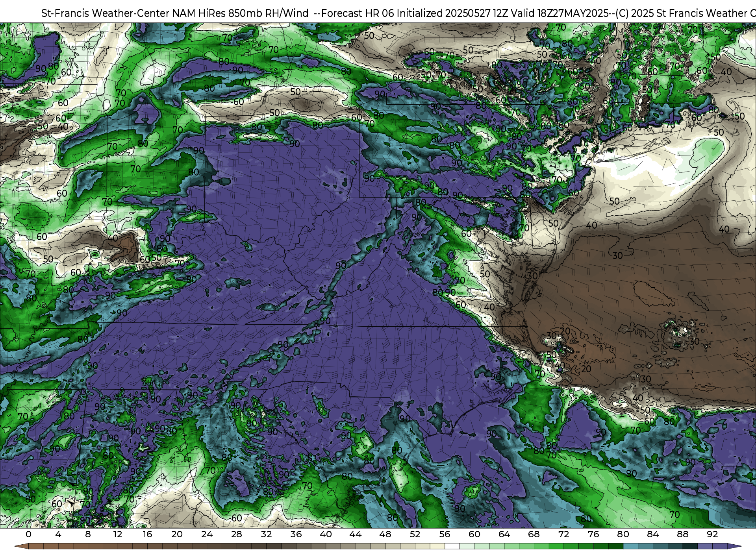This screenshot has width=756, height=551.
Task: Click the colorbar legend value 84
Action: [653, 534]
